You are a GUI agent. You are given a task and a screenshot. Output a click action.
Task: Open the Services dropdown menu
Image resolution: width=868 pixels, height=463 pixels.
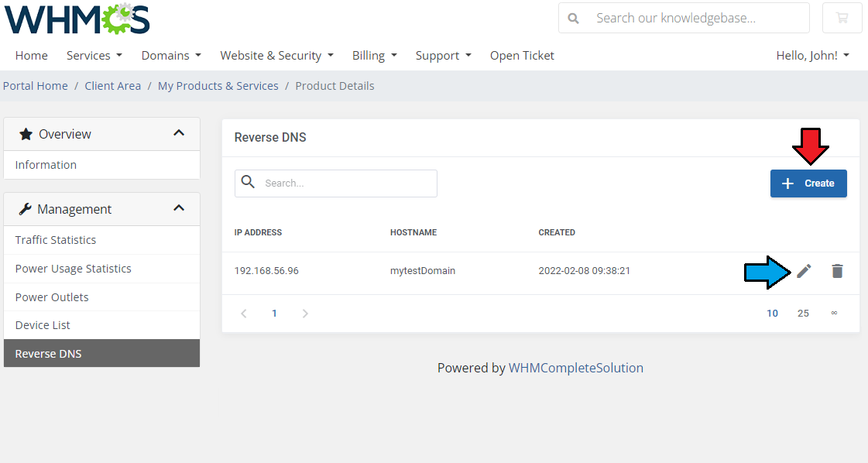tap(94, 56)
